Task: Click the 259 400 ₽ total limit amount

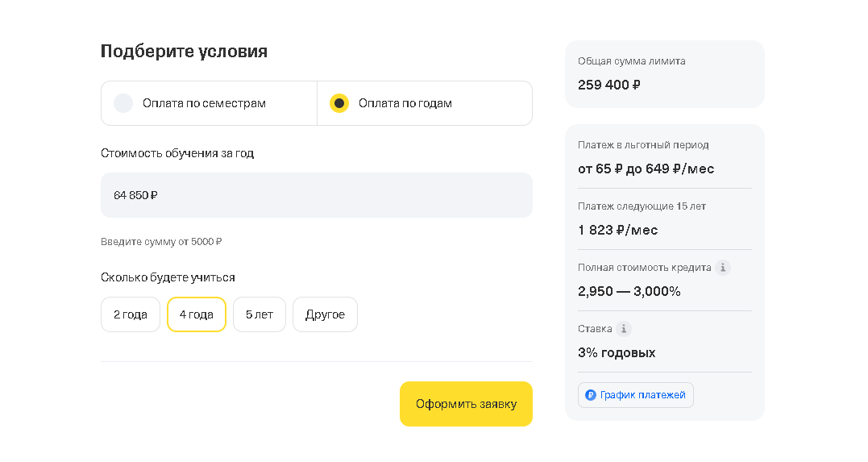Action: pyautogui.click(x=609, y=85)
